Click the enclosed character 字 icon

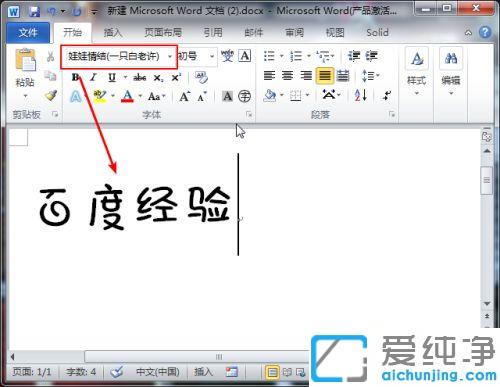[x=245, y=96]
